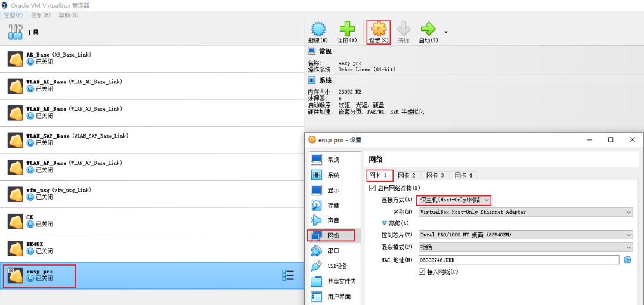Open 设置(S) gear icon in toolbar
Viewport: 644px width, 305px height.
pos(378,29)
